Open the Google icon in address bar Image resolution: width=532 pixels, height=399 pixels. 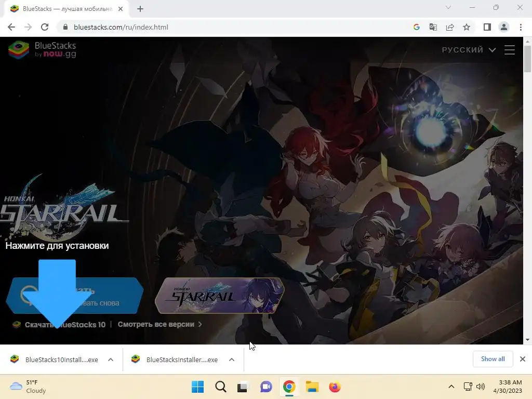click(x=416, y=27)
